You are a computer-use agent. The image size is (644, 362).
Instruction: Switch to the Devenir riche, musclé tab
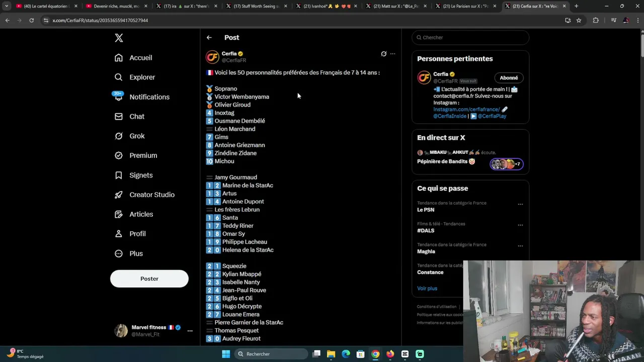pos(115,6)
